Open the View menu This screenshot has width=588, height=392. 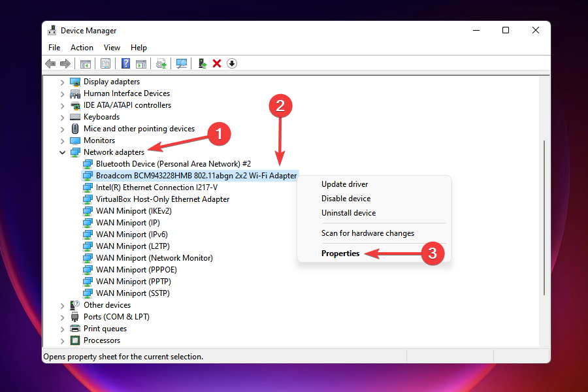point(112,47)
